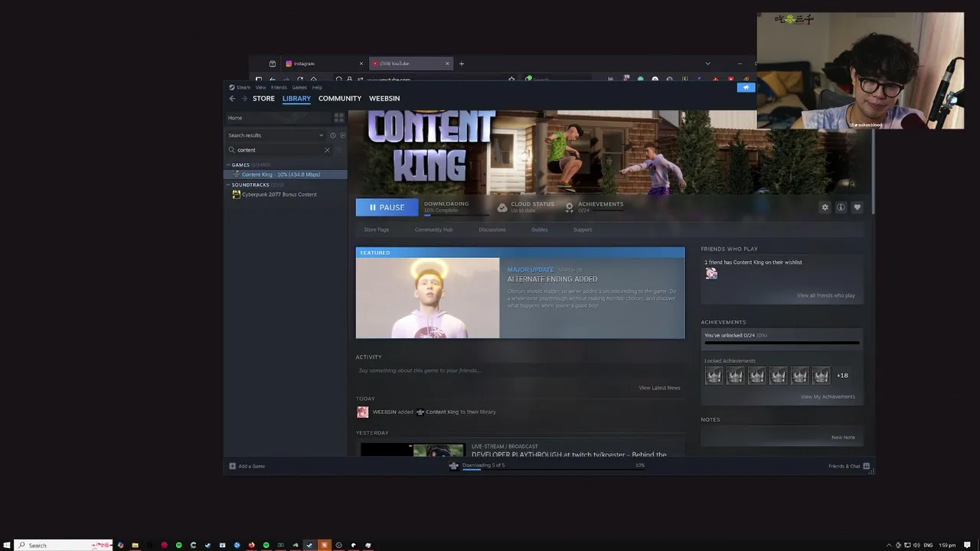Open the STORE tab
Image resolution: width=980 pixels, height=551 pixels.
263,99
